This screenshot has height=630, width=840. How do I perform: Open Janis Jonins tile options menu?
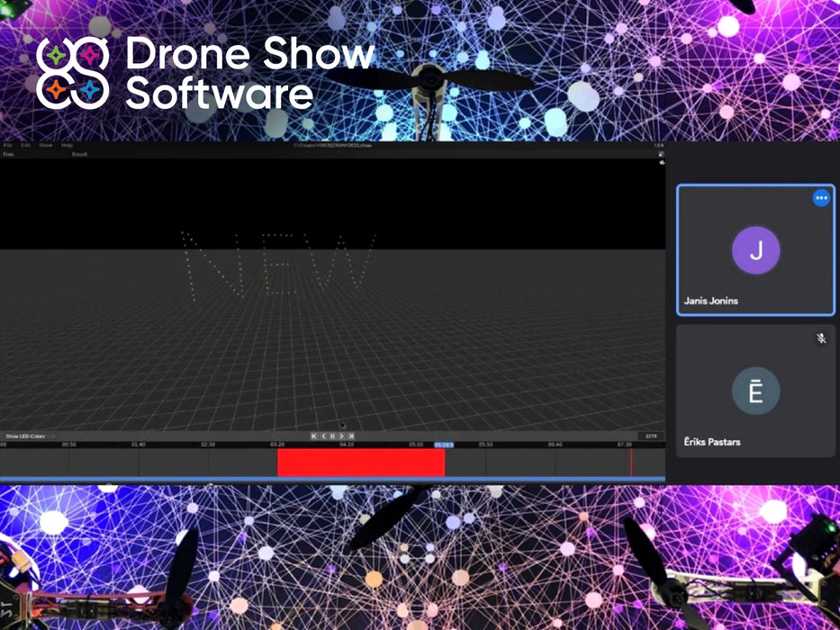[x=820, y=199]
